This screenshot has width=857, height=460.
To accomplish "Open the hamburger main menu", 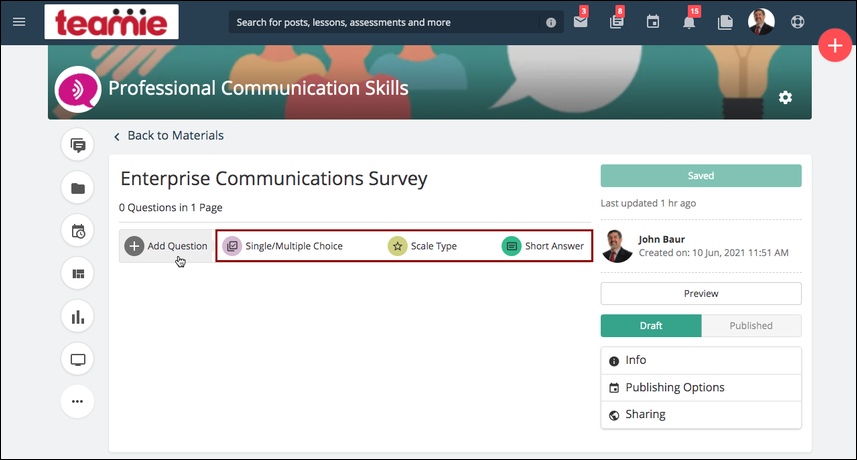I will (x=19, y=22).
